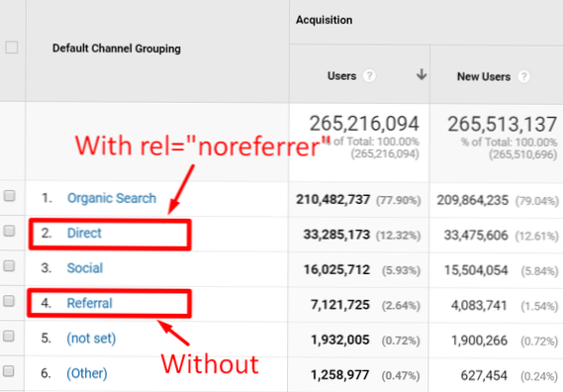Select Referral new users value 4,083,741
Viewport: 563px width, 392px height.
479,305
